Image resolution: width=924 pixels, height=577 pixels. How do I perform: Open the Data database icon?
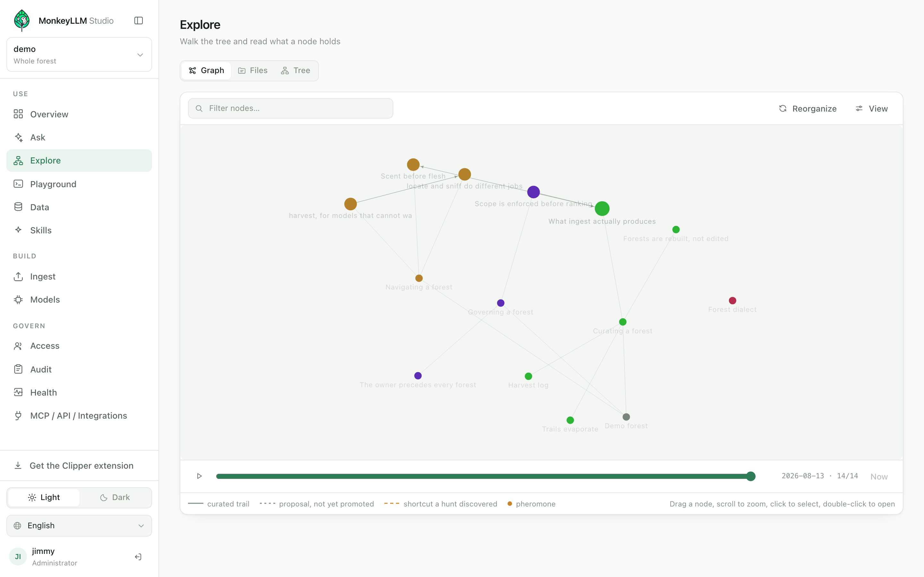(18, 207)
